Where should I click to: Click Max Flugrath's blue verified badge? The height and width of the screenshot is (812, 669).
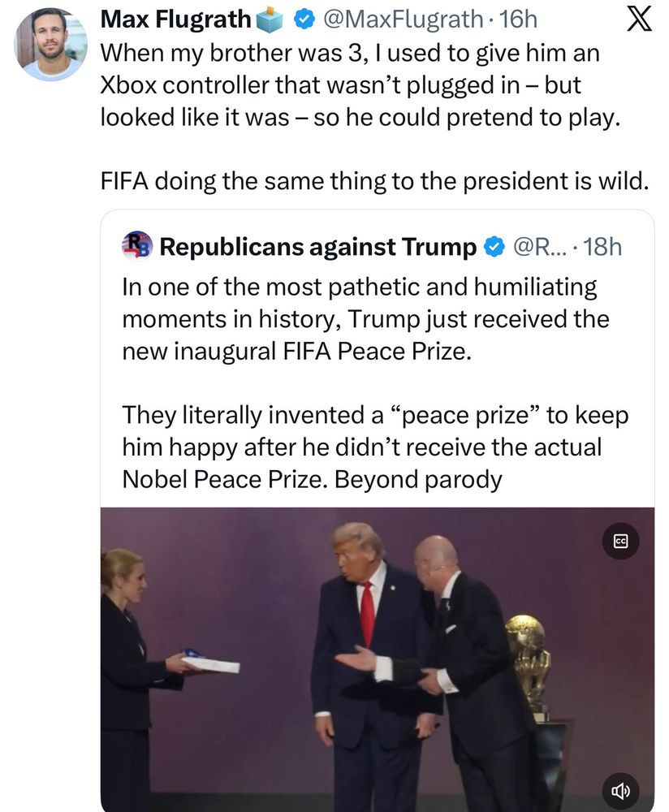pyautogui.click(x=304, y=19)
